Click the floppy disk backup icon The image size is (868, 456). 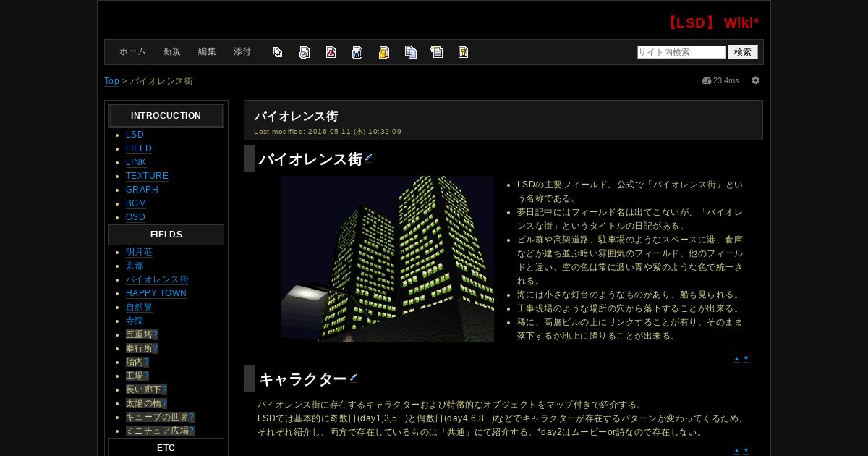click(357, 52)
